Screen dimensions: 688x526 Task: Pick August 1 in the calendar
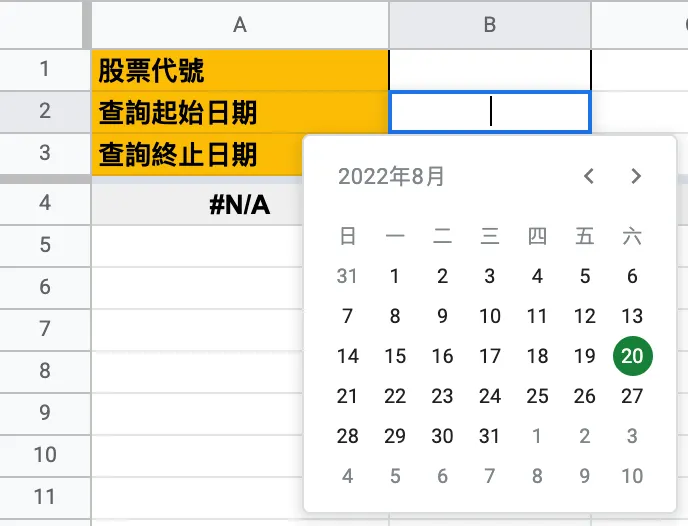tap(395, 276)
